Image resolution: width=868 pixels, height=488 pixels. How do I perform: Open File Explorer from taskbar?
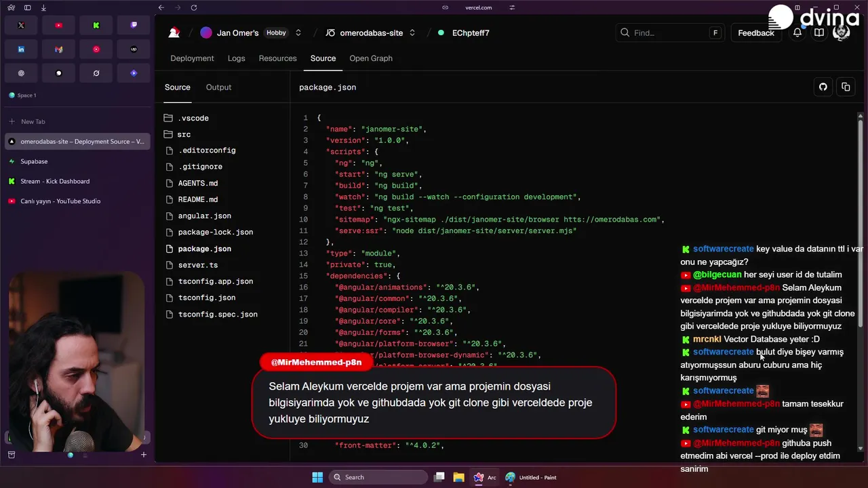point(458,477)
